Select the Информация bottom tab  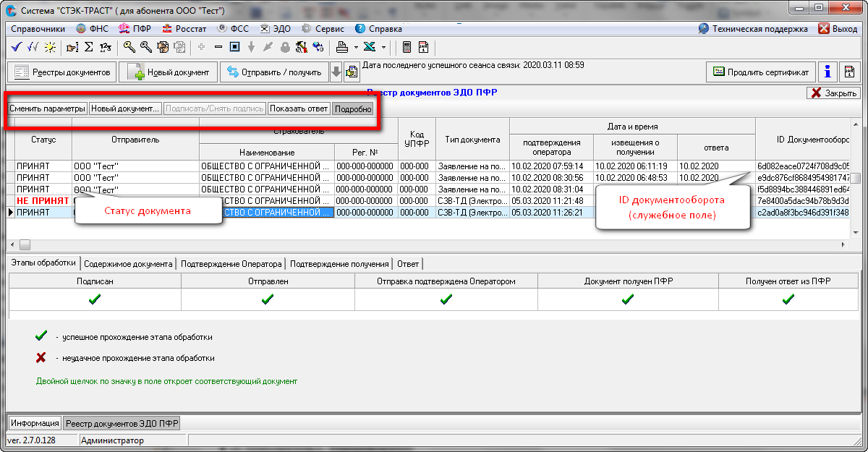click(x=35, y=423)
